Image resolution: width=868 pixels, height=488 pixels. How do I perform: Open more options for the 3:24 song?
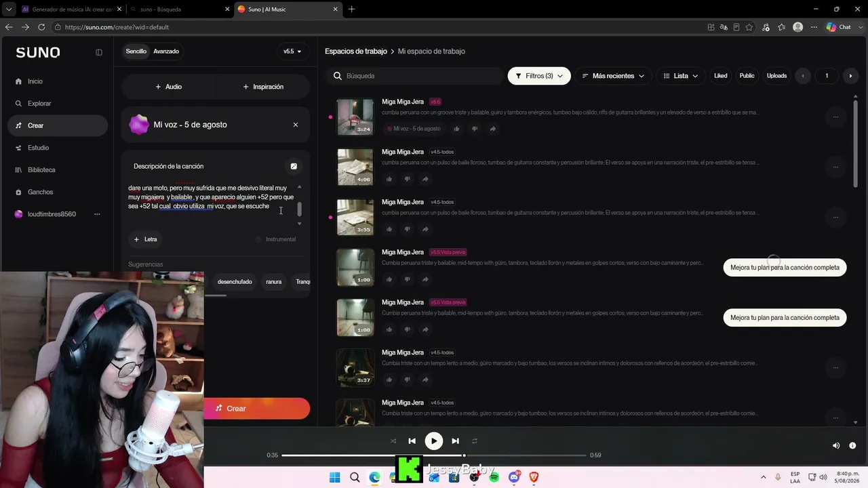pyautogui.click(x=835, y=117)
